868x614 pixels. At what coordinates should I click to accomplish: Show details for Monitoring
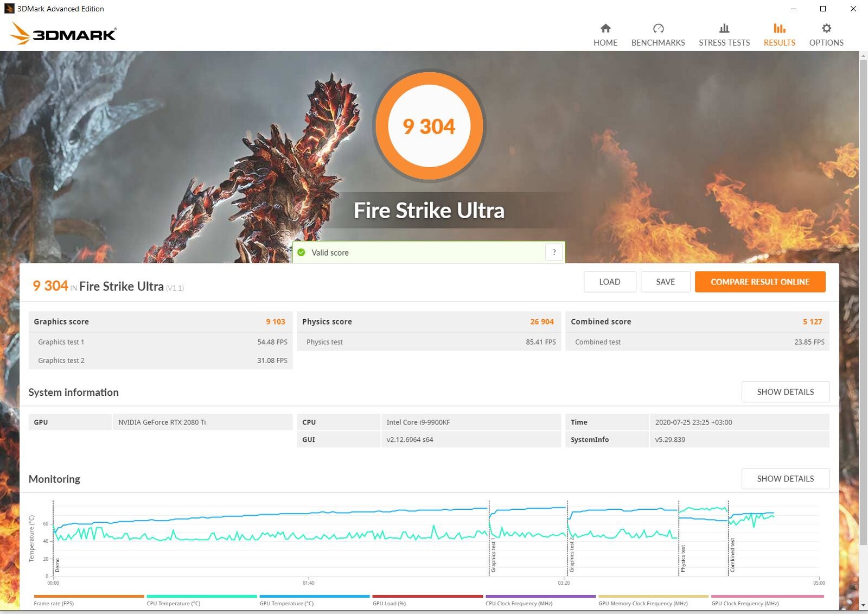pos(786,479)
